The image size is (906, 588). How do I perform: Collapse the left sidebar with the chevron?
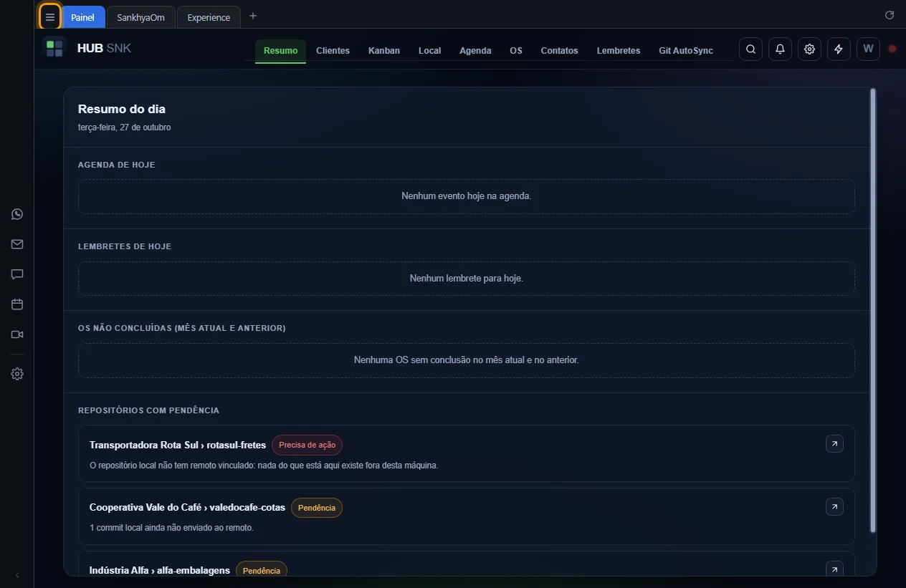[x=17, y=575]
